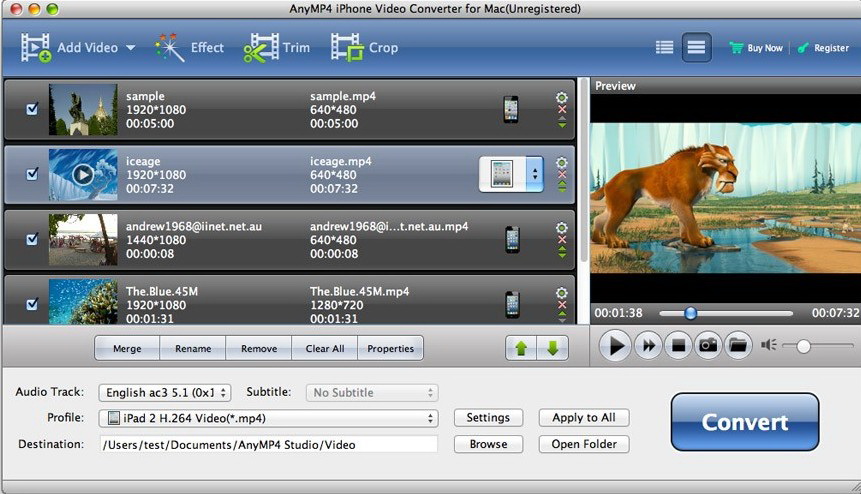
Task: Stop the preview playback
Action: tap(679, 345)
